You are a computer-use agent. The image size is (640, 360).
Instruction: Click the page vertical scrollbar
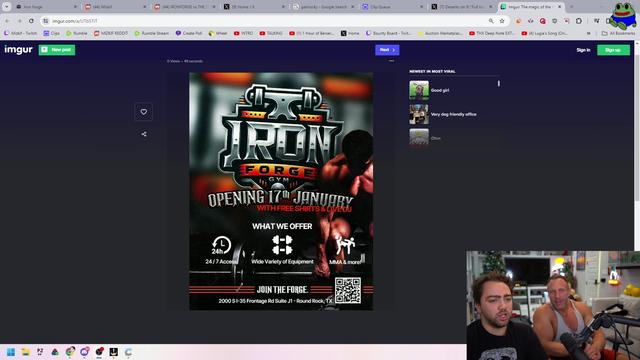click(x=637, y=127)
